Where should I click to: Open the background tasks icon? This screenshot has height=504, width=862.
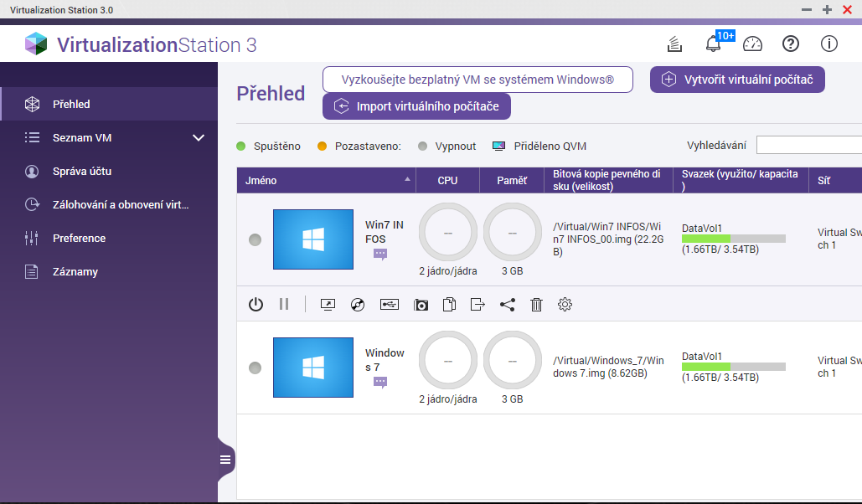coord(674,44)
